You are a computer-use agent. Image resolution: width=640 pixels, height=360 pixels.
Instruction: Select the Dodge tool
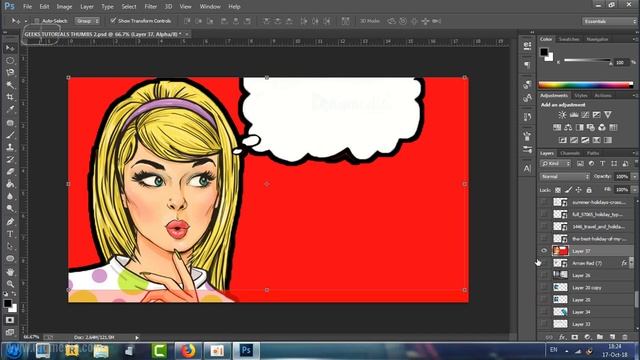point(10,209)
